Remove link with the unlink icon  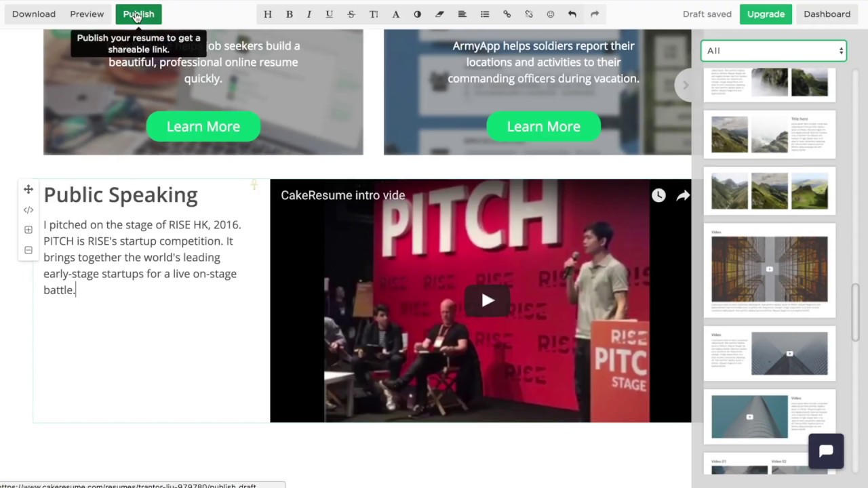coord(529,14)
